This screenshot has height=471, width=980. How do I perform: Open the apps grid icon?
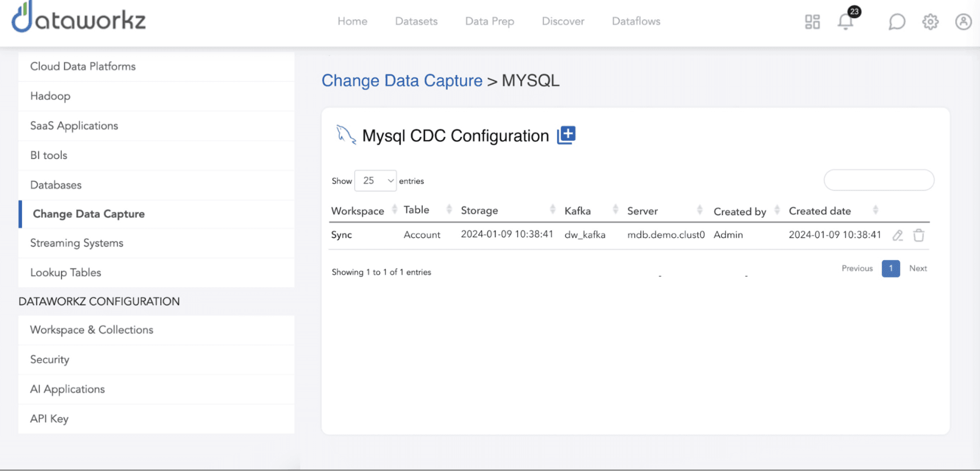(x=812, y=22)
